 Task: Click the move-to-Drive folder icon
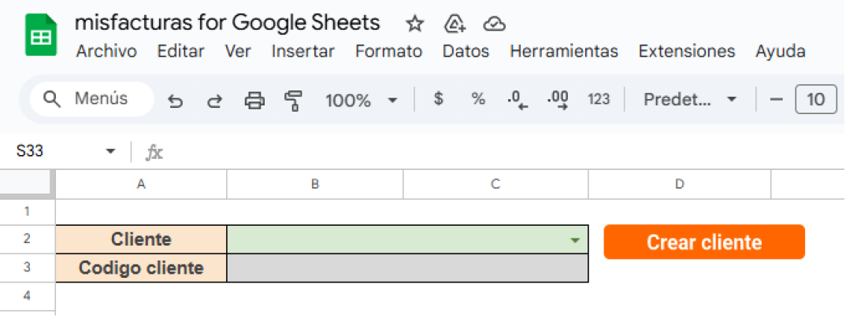454,24
